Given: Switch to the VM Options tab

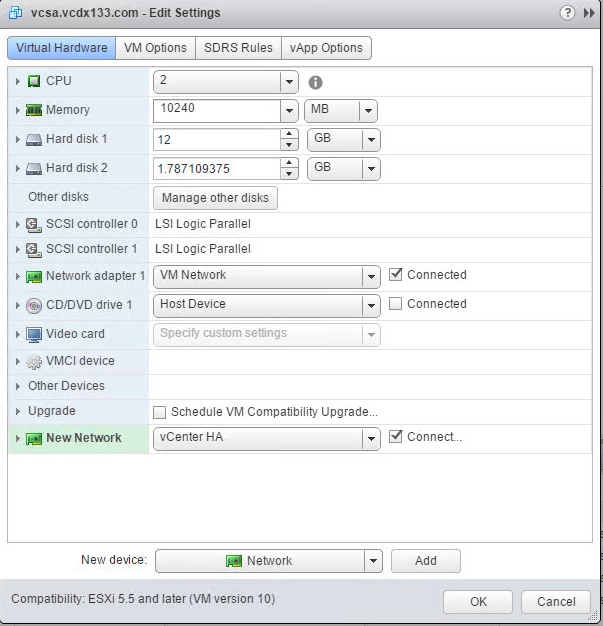Looking at the screenshot, I should tap(155, 48).
